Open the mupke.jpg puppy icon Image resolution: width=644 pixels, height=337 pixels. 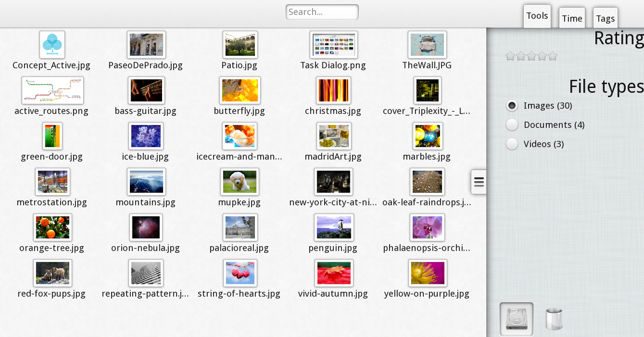pyautogui.click(x=239, y=182)
